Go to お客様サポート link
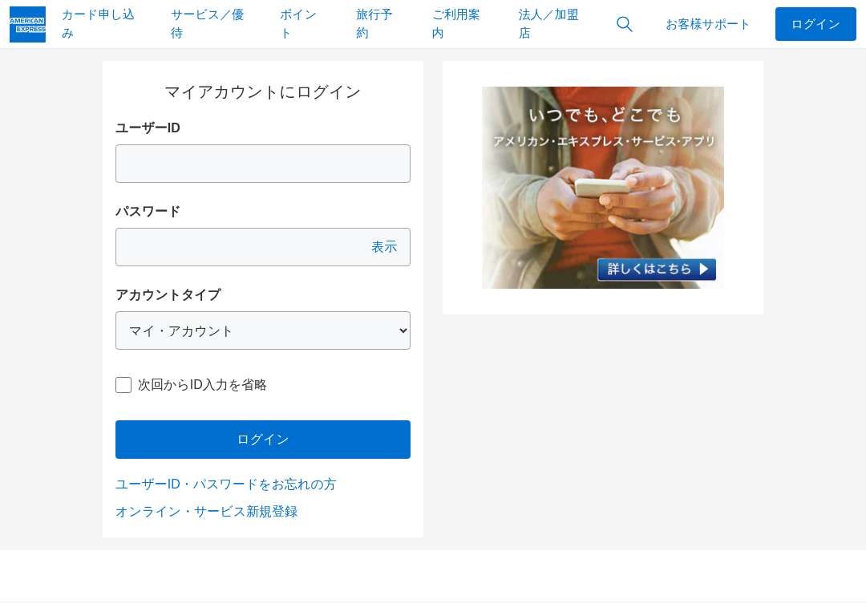The image size is (866, 616). [707, 24]
